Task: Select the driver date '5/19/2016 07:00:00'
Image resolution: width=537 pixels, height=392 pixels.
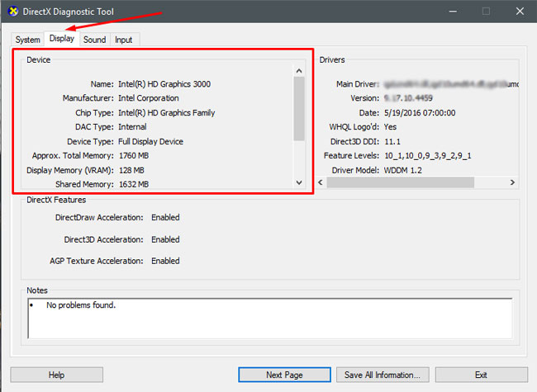Action: tap(420, 113)
